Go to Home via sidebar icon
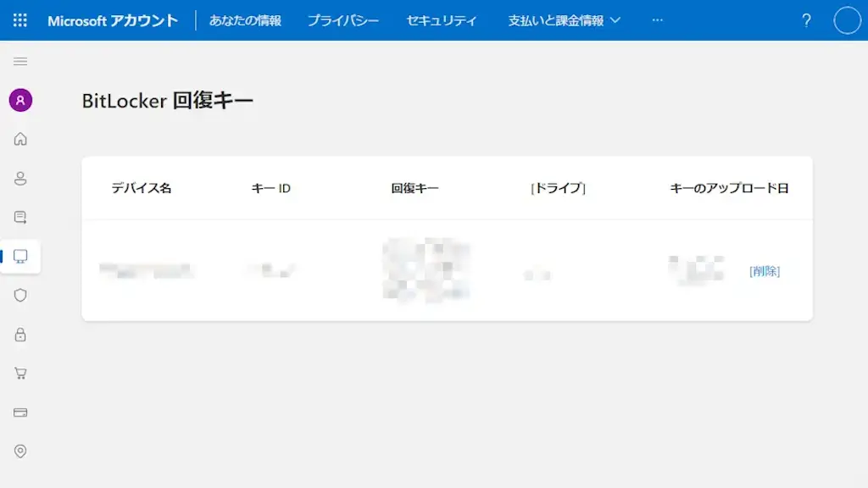The image size is (868, 488). pyautogui.click(x=20, y=139)
